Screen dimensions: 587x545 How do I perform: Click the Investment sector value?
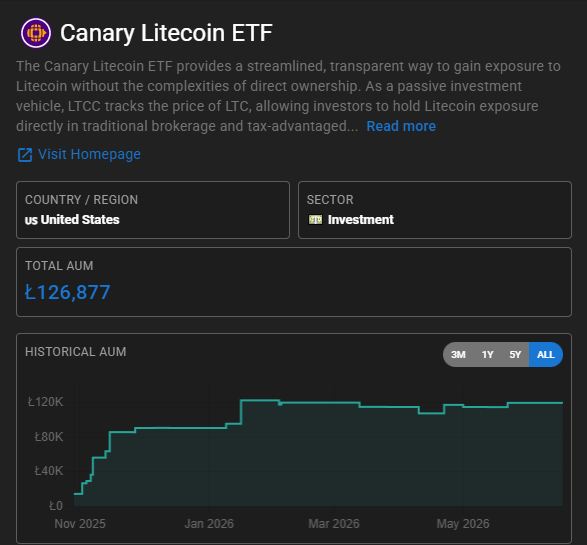click(361, 220)
